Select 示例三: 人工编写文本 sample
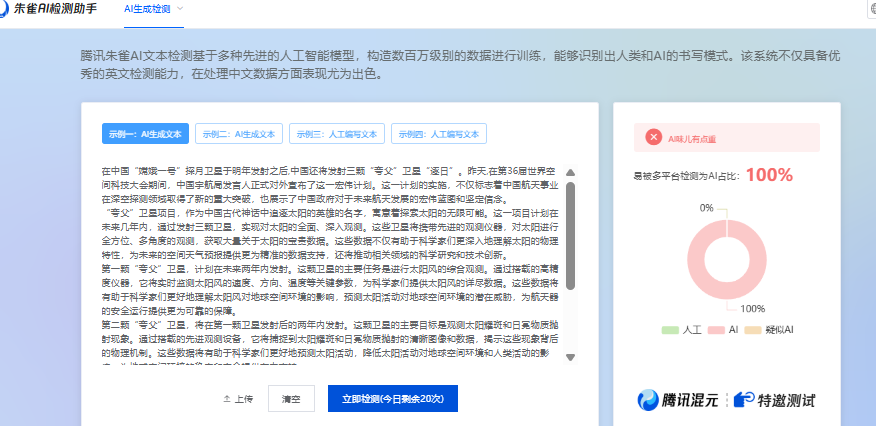Image resolution: width=876 pixels, height=426 pixels. pyautogui.click(x=337, y=134)
